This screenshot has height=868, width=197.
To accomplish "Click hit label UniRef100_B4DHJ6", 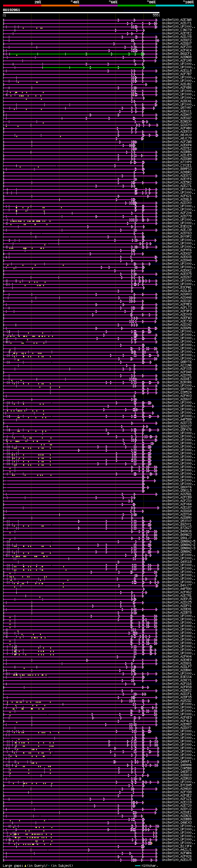I will tap(177, 531).
